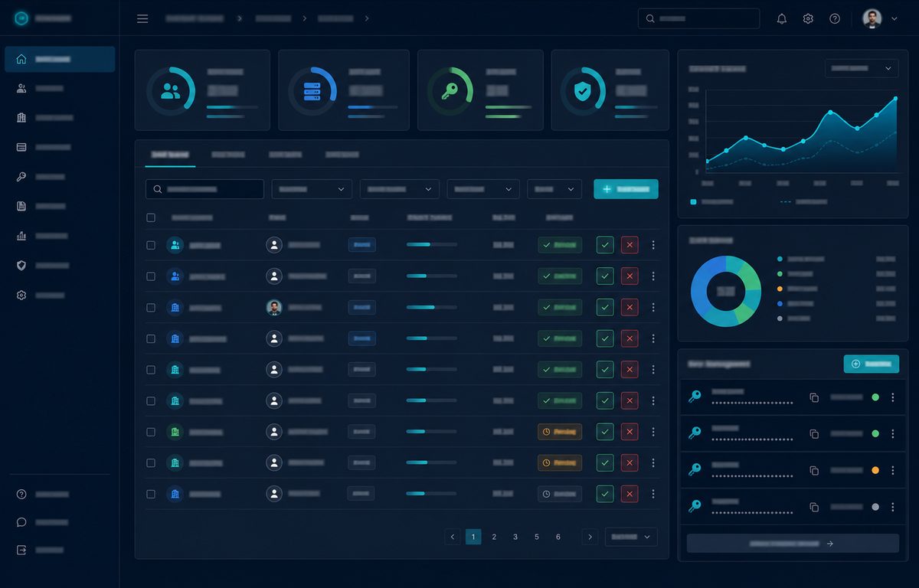Viewport: 919px width, 588px height.
Task: Copy the key in the orange-dot key row
Action: 814,470
